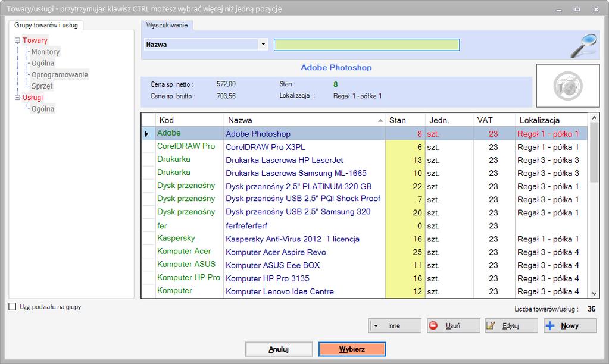Select Drukarka Laserowa Samsung ML-1665 row
The image size is (609, 364).
coord(364,174)
